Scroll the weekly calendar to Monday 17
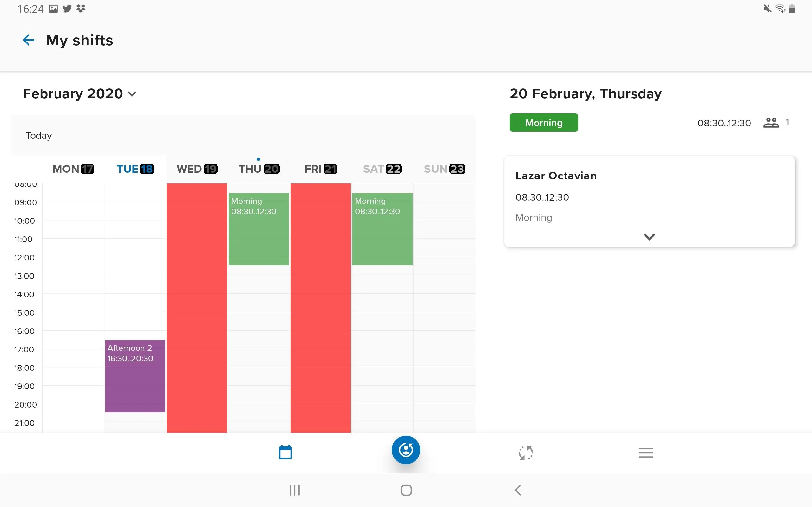This screenshot has width=812, height=507. (x=73, y=169)
